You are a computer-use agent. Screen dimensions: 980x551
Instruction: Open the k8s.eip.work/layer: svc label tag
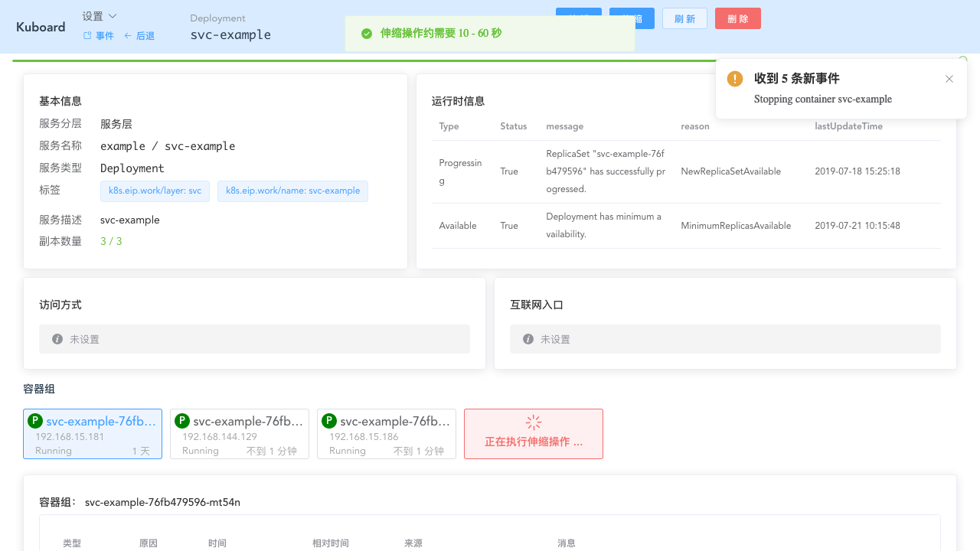(155, 191)
